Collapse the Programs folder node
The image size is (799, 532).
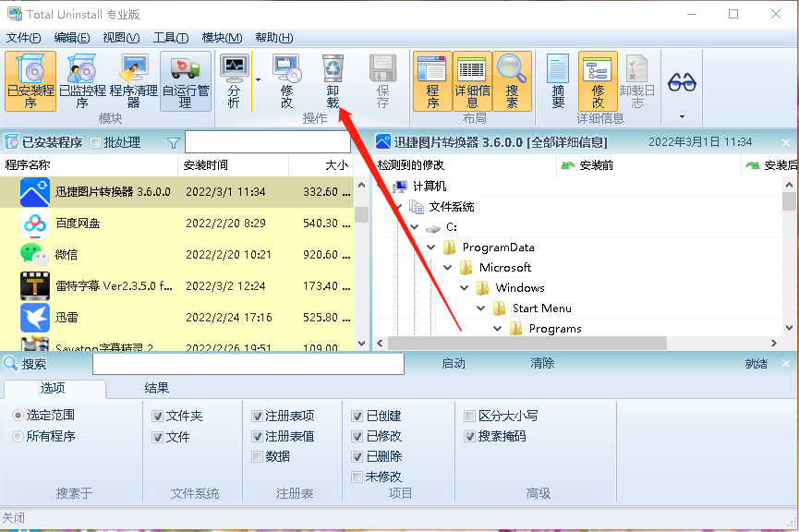point(497,329)
